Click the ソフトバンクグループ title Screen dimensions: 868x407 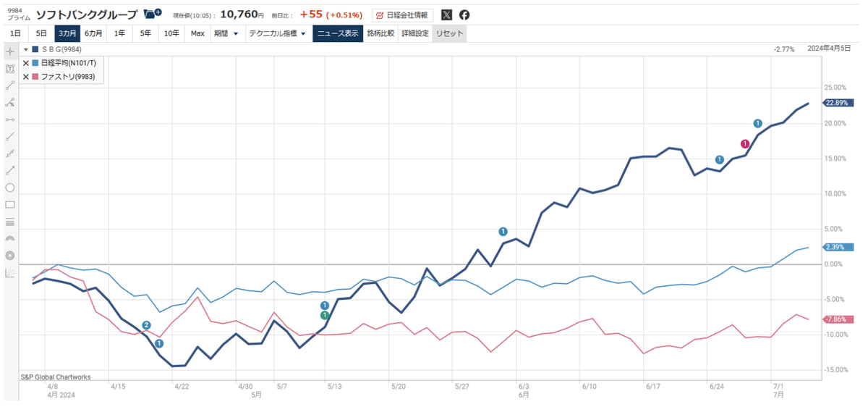click(x=86, y=14)
